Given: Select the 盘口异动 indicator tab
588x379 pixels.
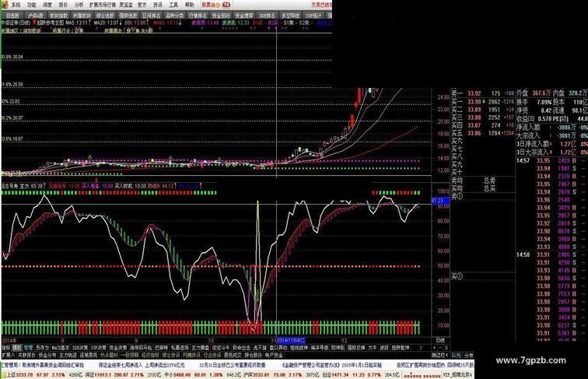Looking at the screenshot, I should [x=278, y=348].
